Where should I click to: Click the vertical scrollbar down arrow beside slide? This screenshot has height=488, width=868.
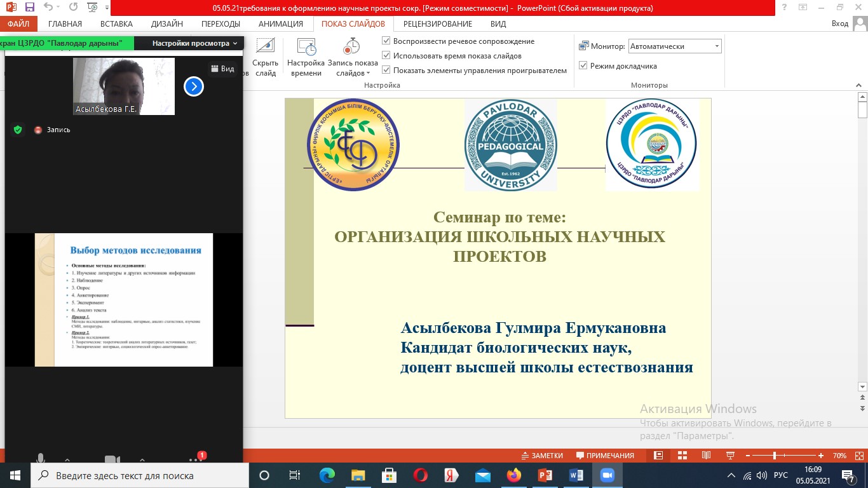coord(862,386)
